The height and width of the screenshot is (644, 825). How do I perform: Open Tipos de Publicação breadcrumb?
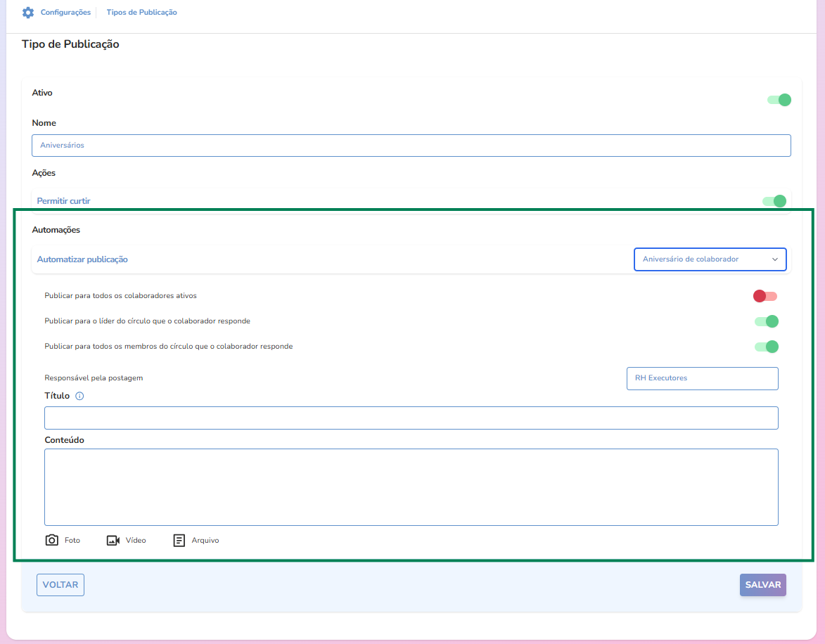pyautogui.click(x=141, y=13)
